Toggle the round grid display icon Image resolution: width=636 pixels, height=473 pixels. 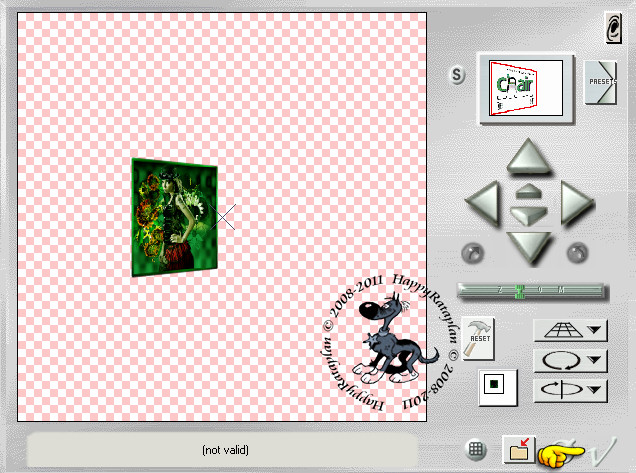(x=475, y=449)
